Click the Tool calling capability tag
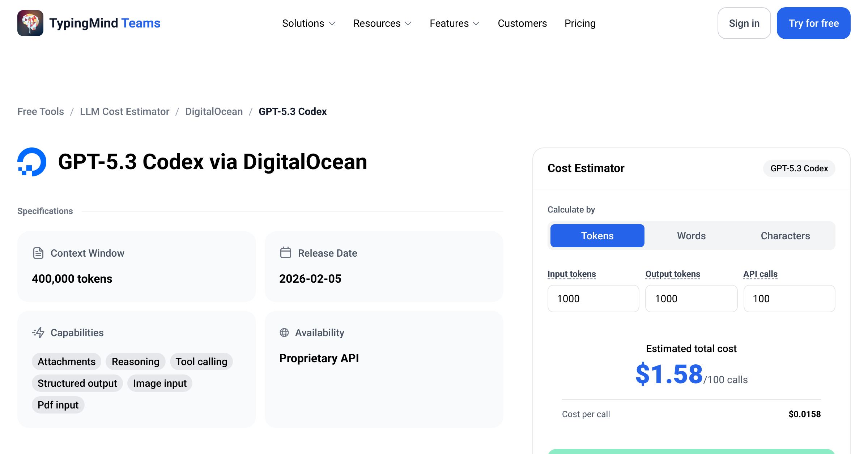 [x=201, y=361]
